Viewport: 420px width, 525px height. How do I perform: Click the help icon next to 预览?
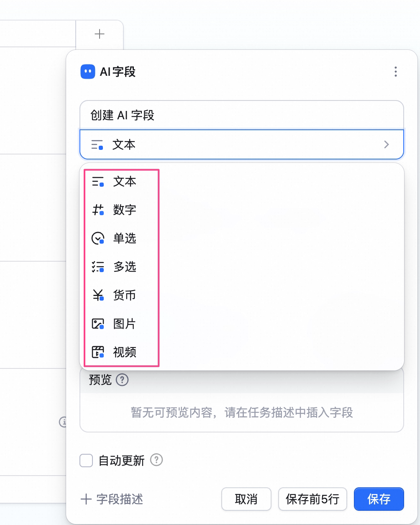122,380
